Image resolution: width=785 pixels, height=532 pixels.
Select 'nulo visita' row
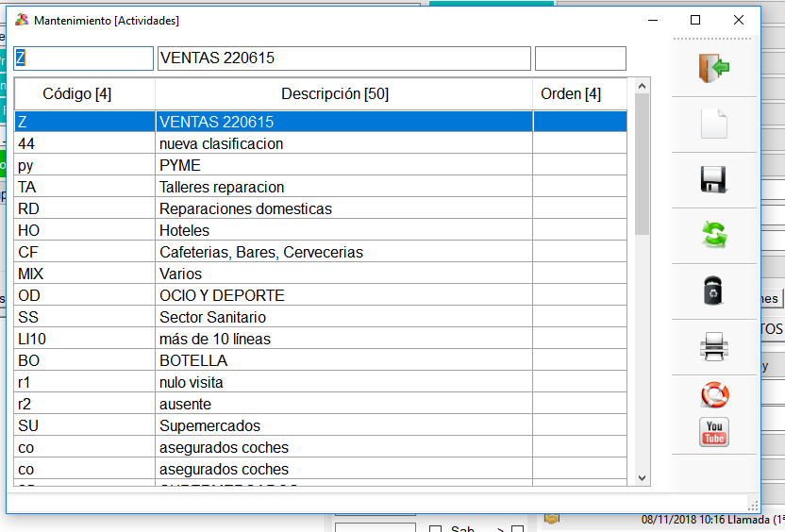pos(321,382)
